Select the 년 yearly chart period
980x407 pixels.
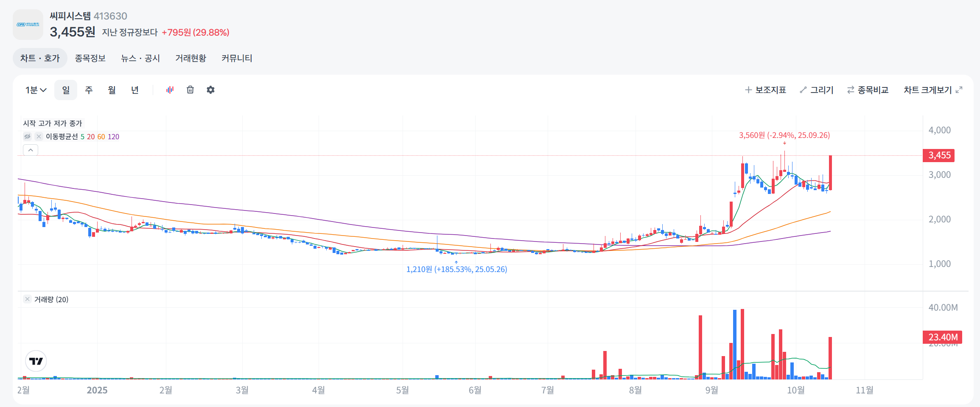point(135,90)
